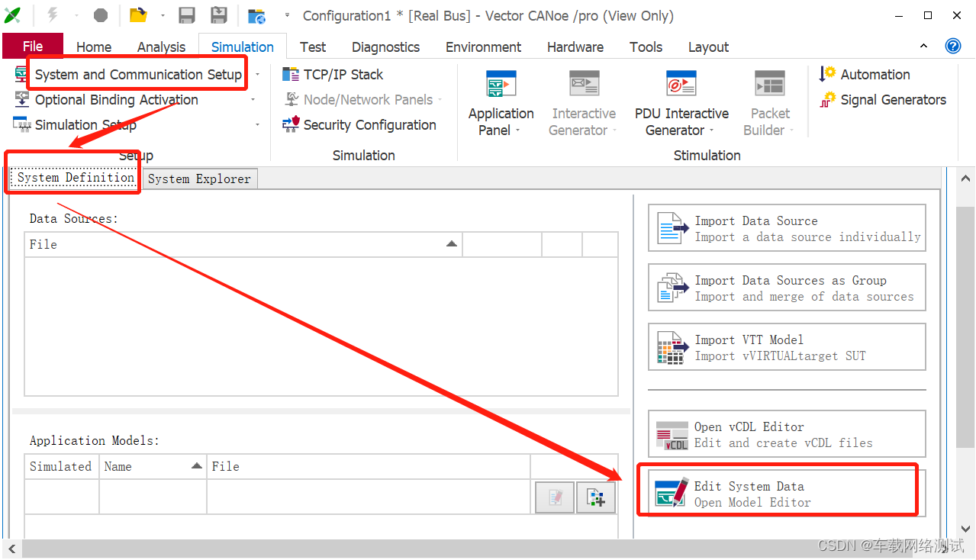The width and height of the screenshot is (976, 560).
Task: Stop measurement with the round stop icon
Action: 101,15
